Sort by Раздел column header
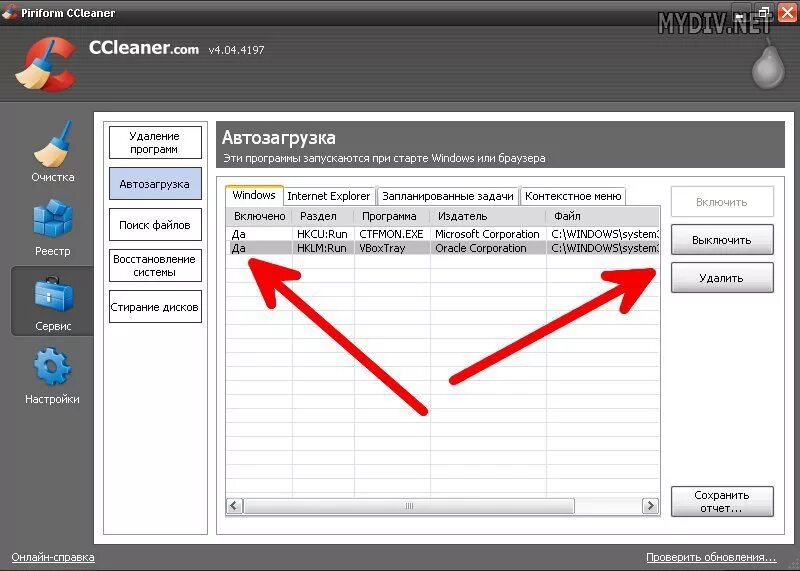This screenshot has height=571, width=800. 323,216
